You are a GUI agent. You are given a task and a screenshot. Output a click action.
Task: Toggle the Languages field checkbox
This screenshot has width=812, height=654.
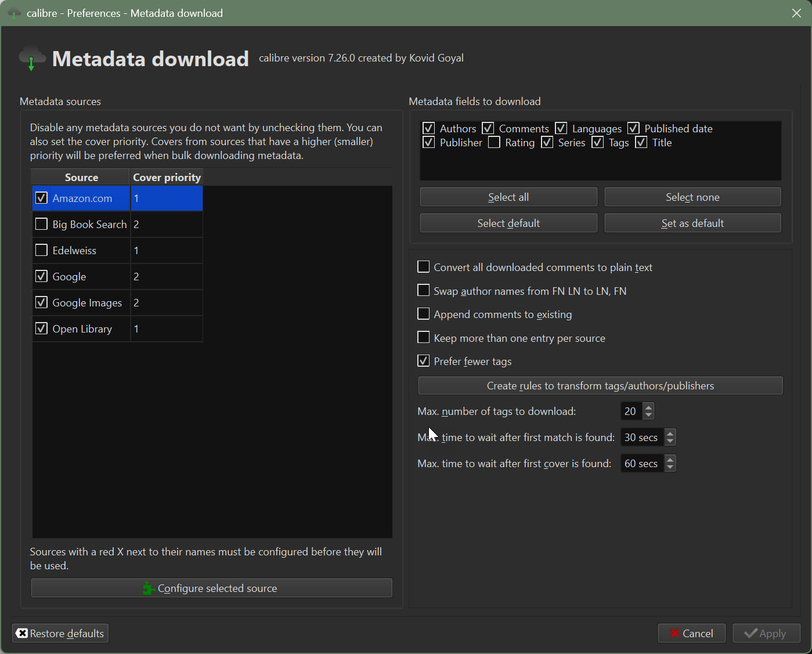pyautogui.click(x=561, y=128)
